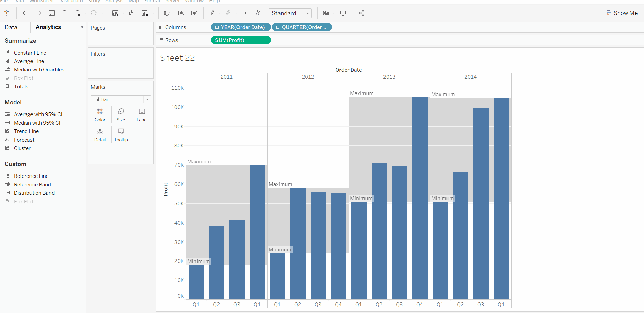Sort bars ascending with the toolbar icon
This screenshot has height=313, width=644.
point(181,13)
